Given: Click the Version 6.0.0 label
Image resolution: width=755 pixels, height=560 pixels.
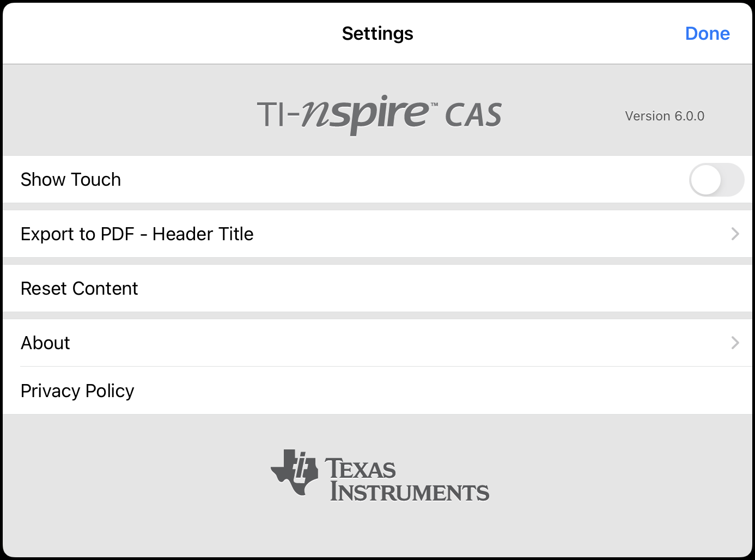Looking at the screenshot, I should (x=665, y=116).
